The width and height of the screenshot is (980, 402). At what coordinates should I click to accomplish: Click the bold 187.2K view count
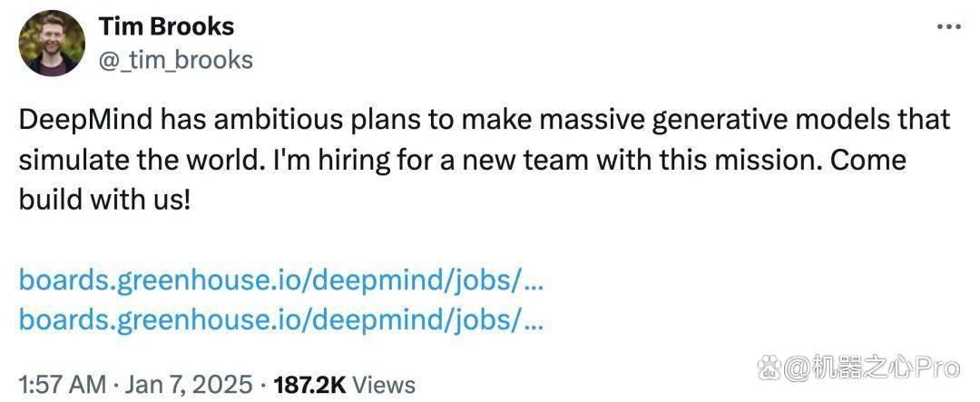click(x=309, y=384)
